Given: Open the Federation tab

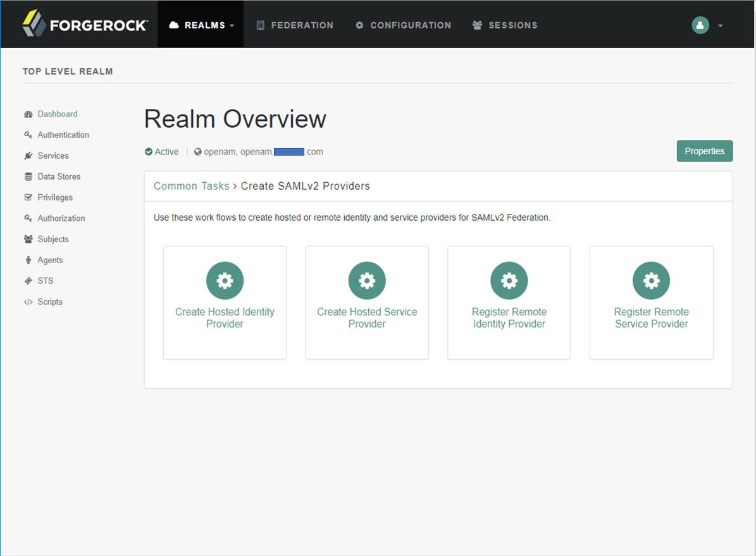Looking at the screenshot, I should pos(295,25).
